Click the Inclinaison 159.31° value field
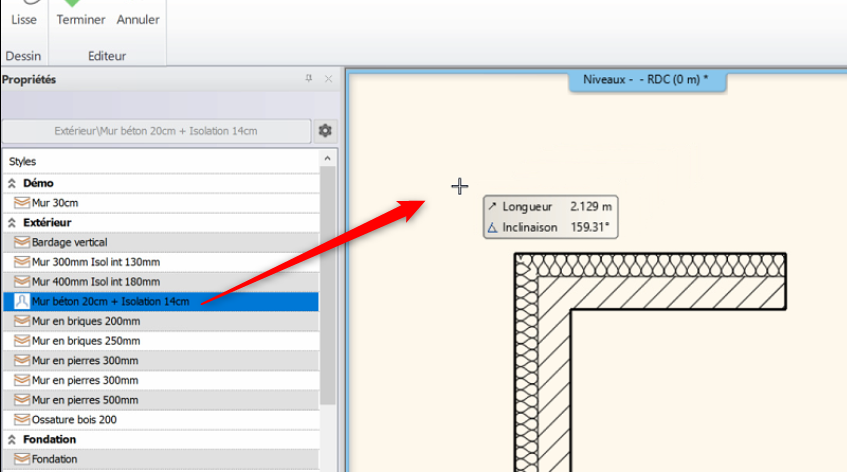The width and height of the screenshot is (847, 472). coord(590,227)
